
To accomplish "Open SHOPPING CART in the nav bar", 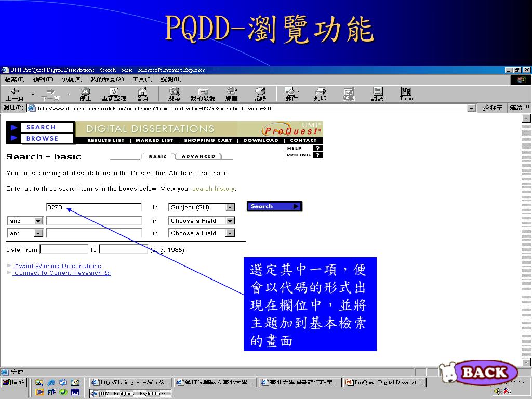I will (x=208, y=140).
